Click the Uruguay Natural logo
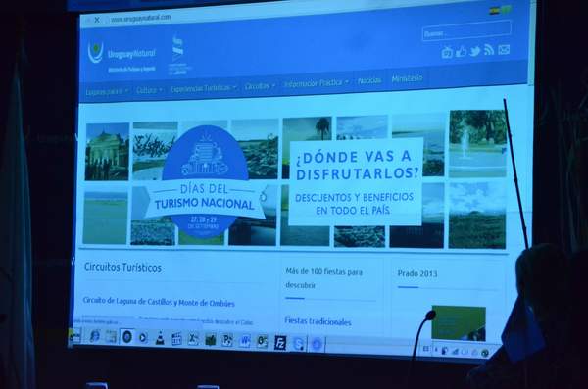 (122, 56)
